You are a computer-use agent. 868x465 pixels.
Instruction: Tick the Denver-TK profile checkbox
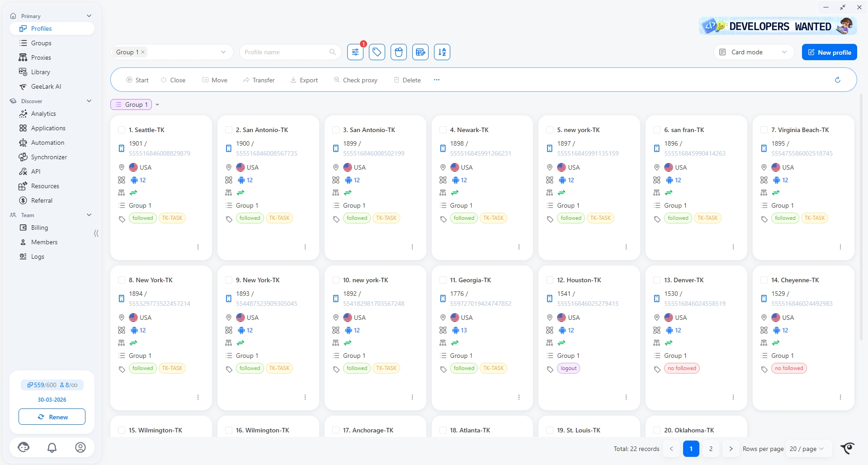pyautogui.click(x=657, y=280)
